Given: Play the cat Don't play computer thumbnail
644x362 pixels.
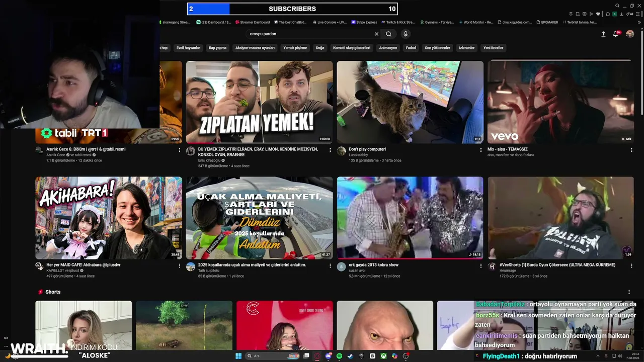Looking at the screenshot, I should 410,102.
